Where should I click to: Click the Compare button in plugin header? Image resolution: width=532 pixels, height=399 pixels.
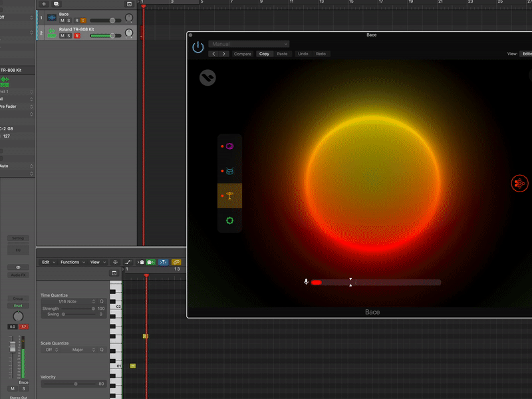243,54
